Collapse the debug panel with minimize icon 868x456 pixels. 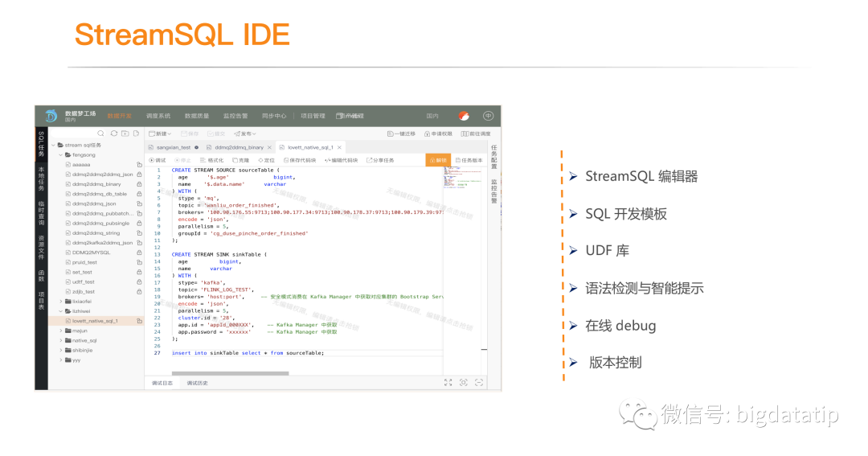(479, 382)
